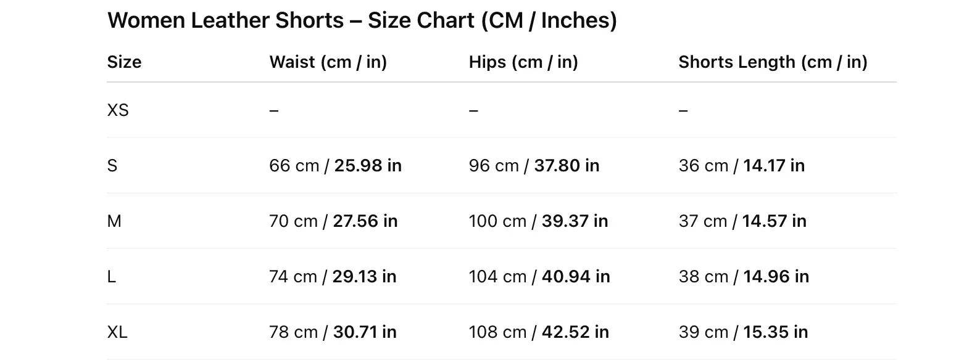Select the 104 cm / 40.94 in hips cell

click(539, 277)
